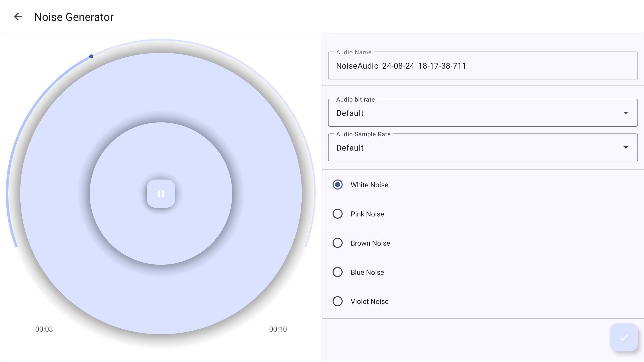
Task: Click the Noise Generator title
Action: [x=74, y=17]
